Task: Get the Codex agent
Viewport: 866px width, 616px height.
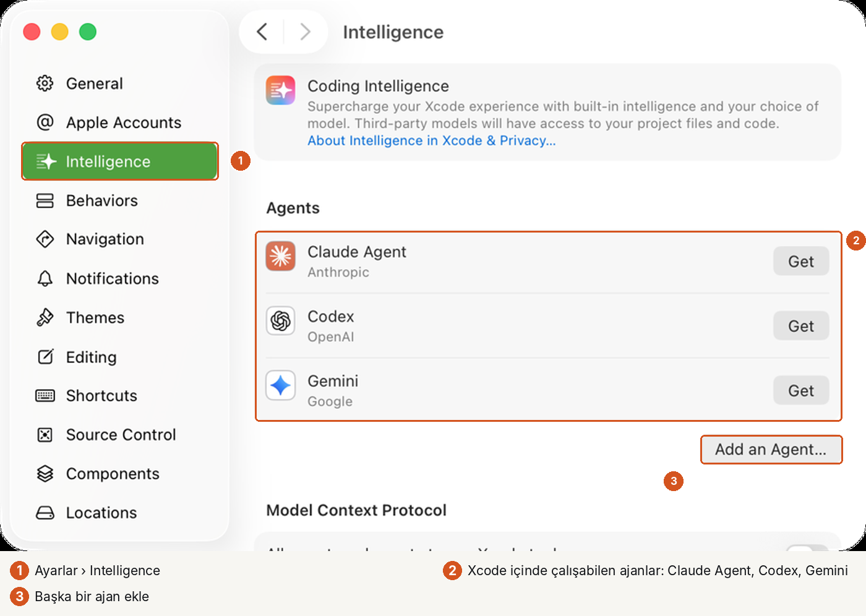Action: 801,326
